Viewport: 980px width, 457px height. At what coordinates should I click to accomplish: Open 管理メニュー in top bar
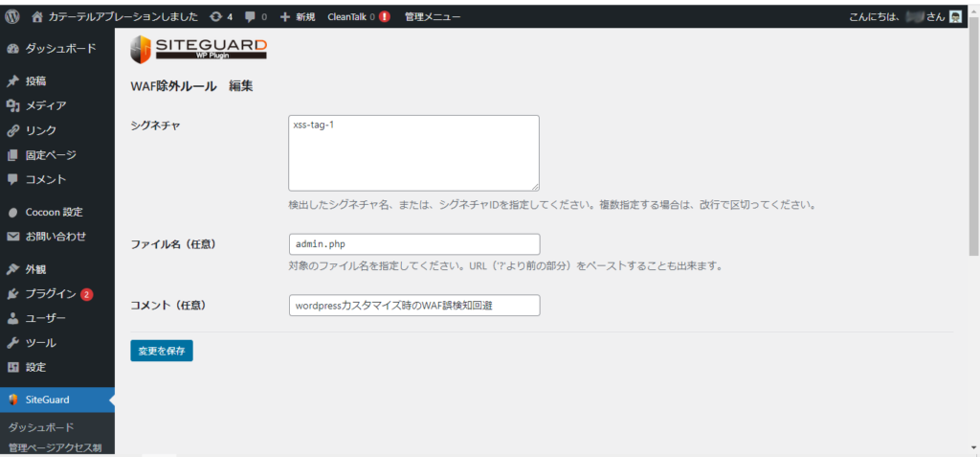(x=432, y=16)
